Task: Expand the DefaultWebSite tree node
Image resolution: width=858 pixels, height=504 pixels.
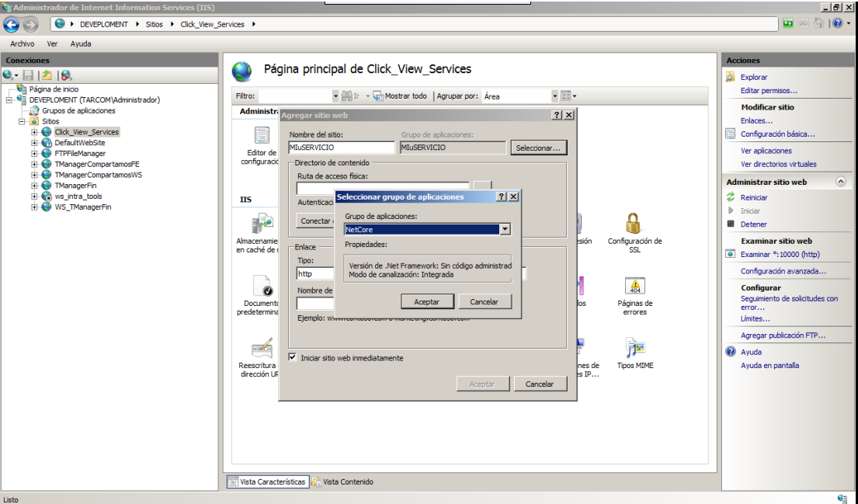Action: [34, 143]
